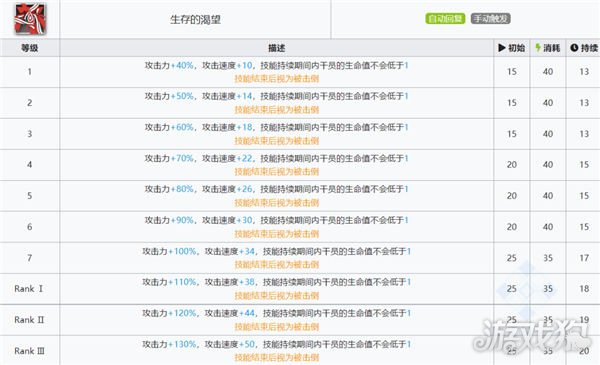Click the 攻击力+50% description line
This screenshot has height=365, width=600.
276,96
